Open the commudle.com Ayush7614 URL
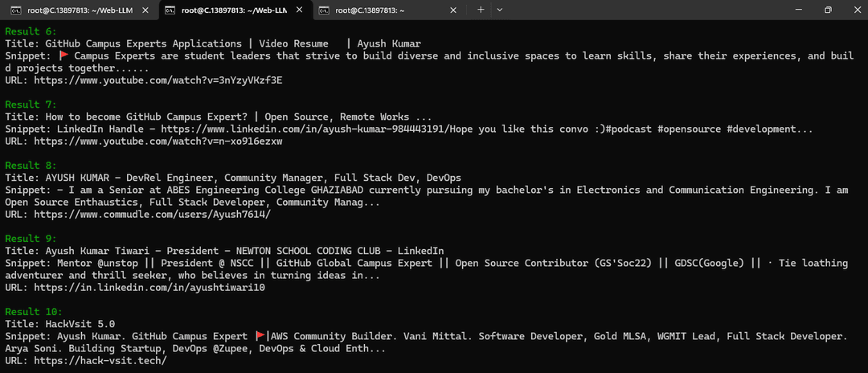The image size is (868, 373). [x=153, y=214]
